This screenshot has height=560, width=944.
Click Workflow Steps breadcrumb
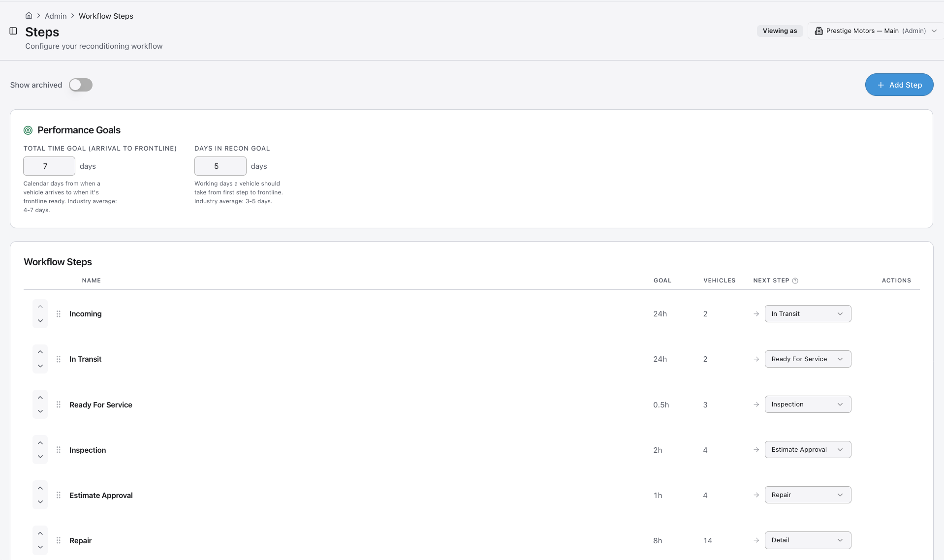coord(106,16)
